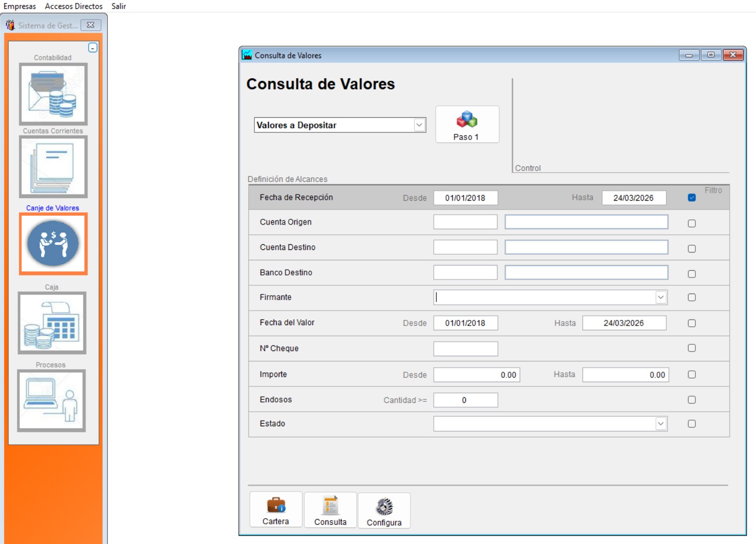Expand the Firmante dropdown list
This screenshot has height=544, width=756.
pyautogui.click(x=662, y=297)
